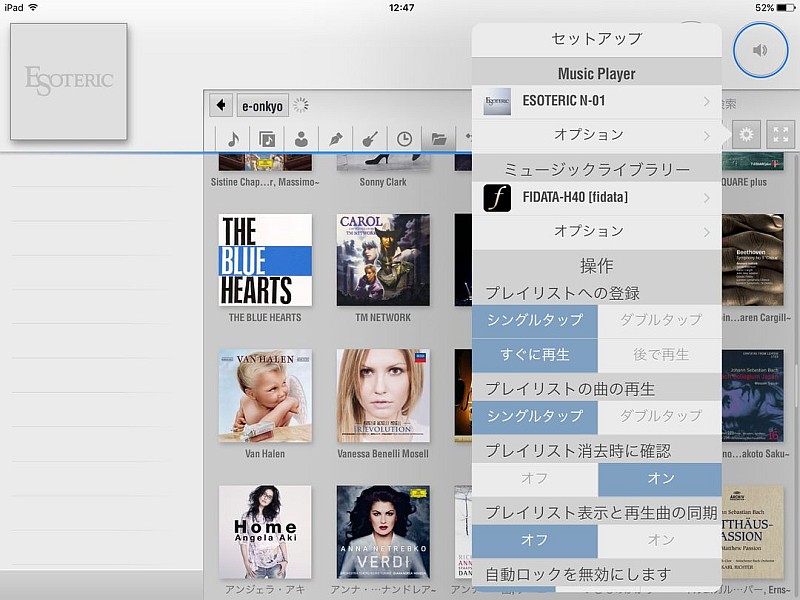Turn off playlist display sync (オフ)

coord(535,540)
